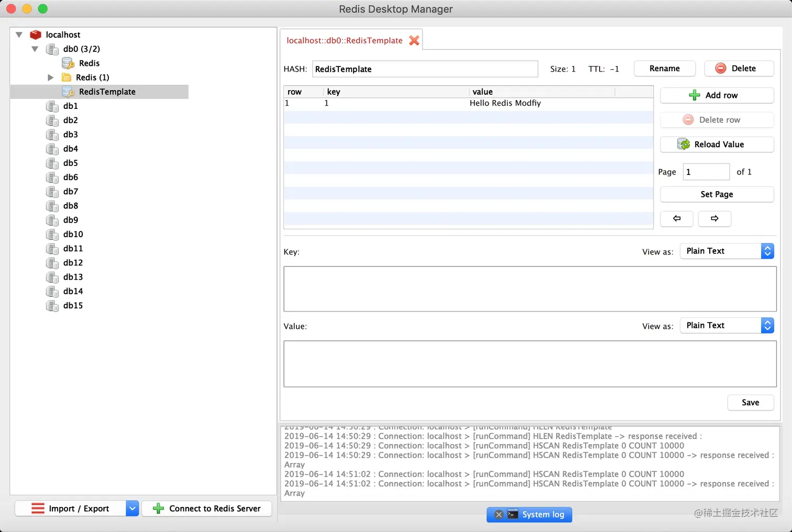Click the db10 database icon

click(52, 234)
